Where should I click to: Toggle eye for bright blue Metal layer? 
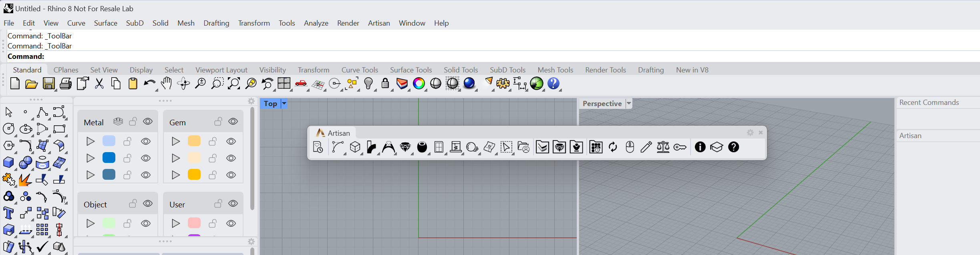pos(146,158)
